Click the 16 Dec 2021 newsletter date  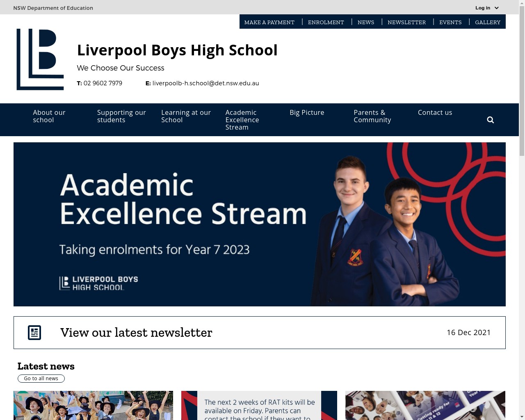[x=468, y=333]
